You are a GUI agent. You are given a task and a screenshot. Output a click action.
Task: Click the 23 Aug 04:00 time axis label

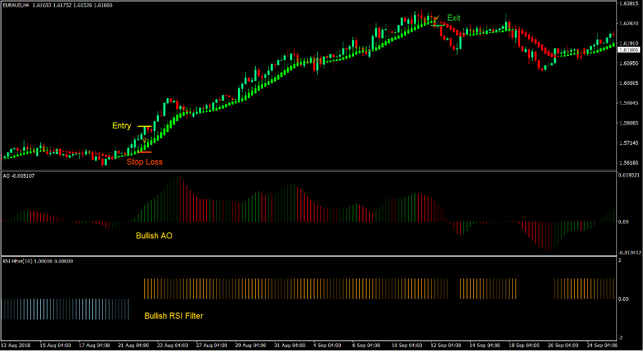173,345
